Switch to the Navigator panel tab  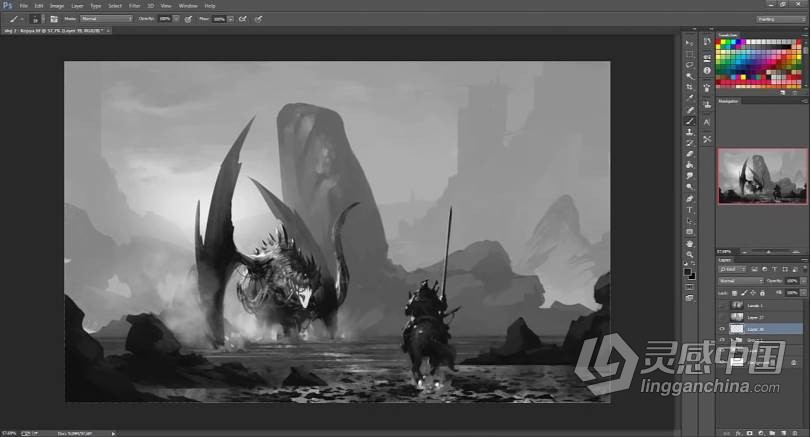pyautogui.click(x=728, y=101)
